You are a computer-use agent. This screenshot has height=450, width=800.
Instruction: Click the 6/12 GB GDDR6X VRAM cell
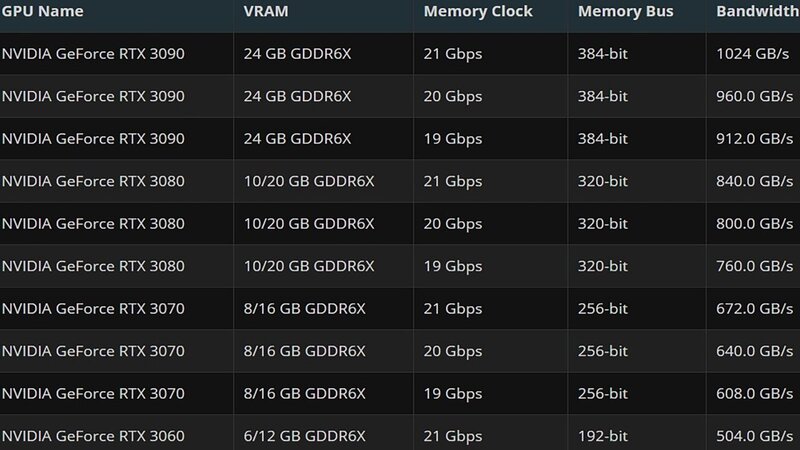point(305,436)
